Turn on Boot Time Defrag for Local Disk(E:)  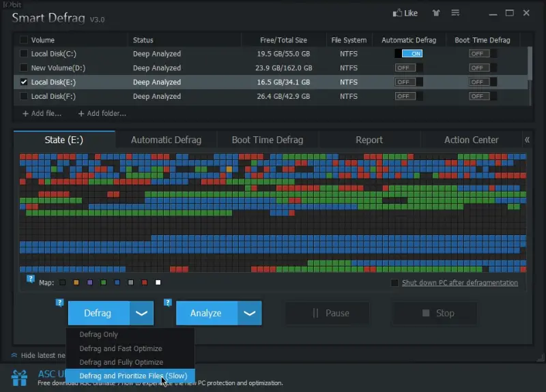[483, 82]
